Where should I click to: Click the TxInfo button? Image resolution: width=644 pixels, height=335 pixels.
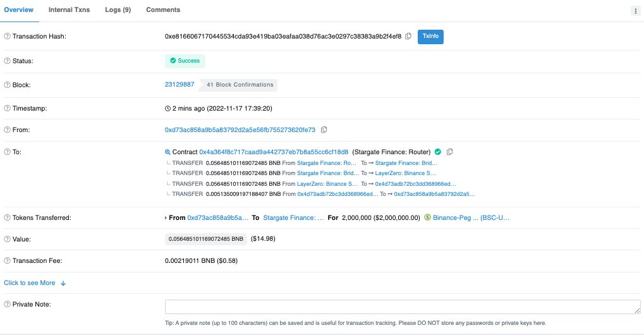pyautogui.click(x=430, y=37)
